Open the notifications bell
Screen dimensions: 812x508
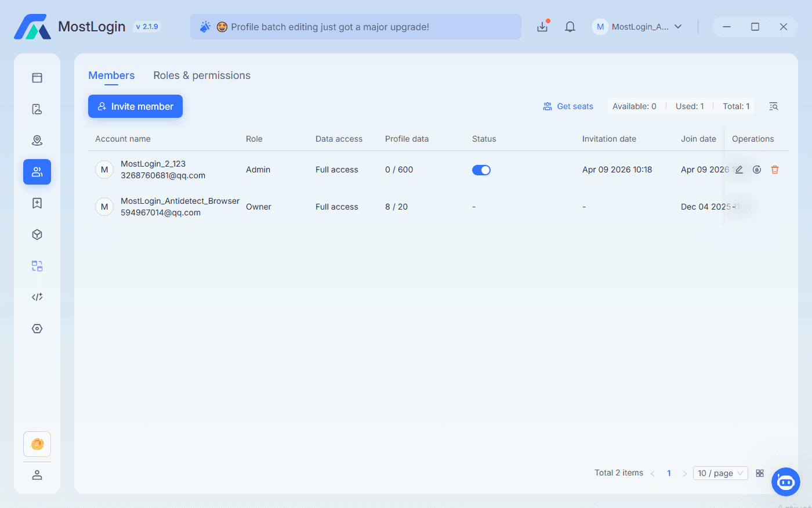coord(570,27)
